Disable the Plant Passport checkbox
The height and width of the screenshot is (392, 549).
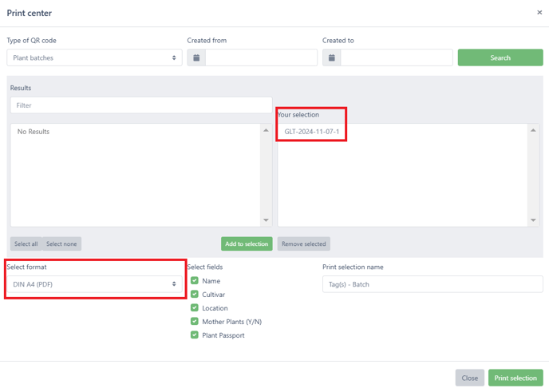click(x=195, y=335)
